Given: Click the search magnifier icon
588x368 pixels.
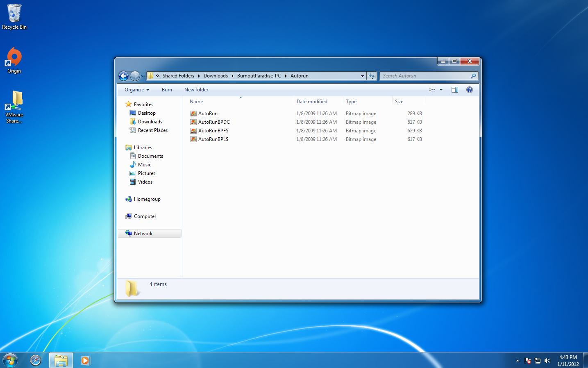Looking at the screenshot, I should click(473, 76).
